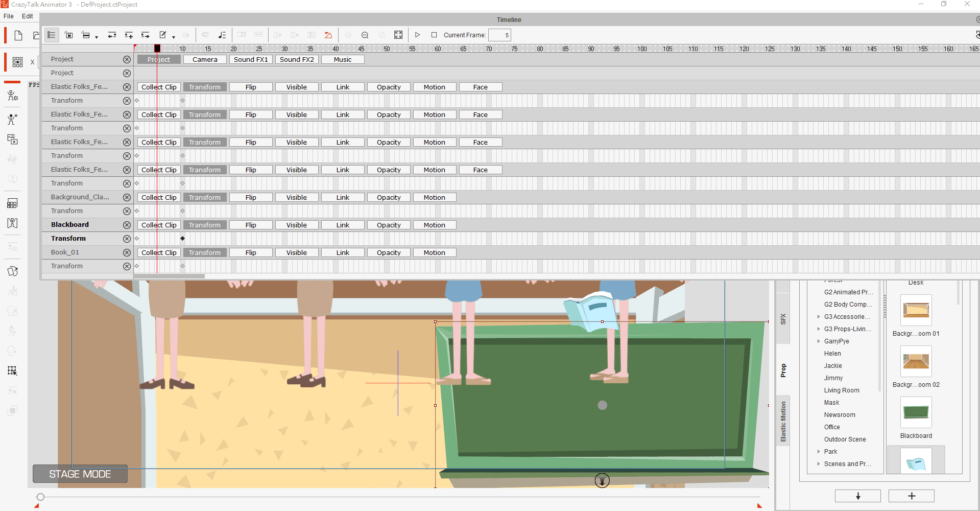Click the calendar grid icon in left sidebar
The height and width of the screenshot is (511, 980).
coord(13,203)
